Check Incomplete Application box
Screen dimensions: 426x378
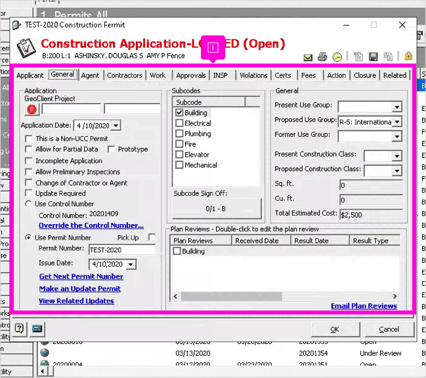point(29,161)
